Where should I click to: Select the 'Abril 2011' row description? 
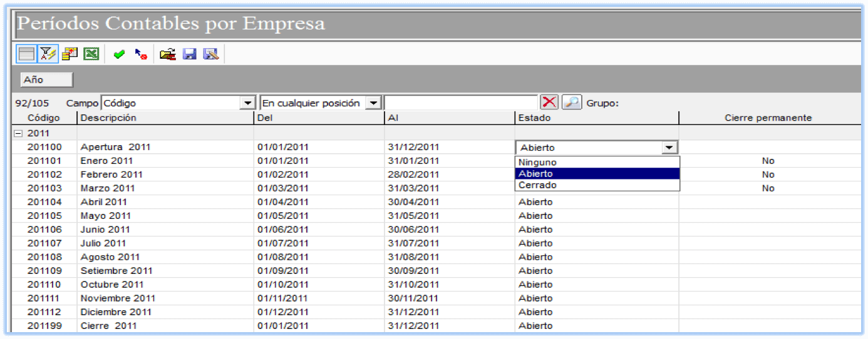point(104,202)
